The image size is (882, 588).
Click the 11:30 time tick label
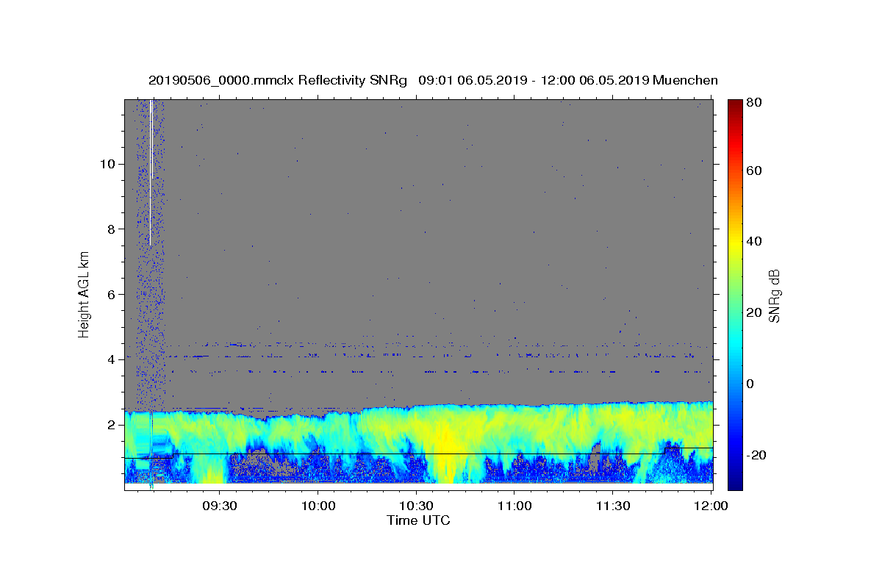click(613, 506)
